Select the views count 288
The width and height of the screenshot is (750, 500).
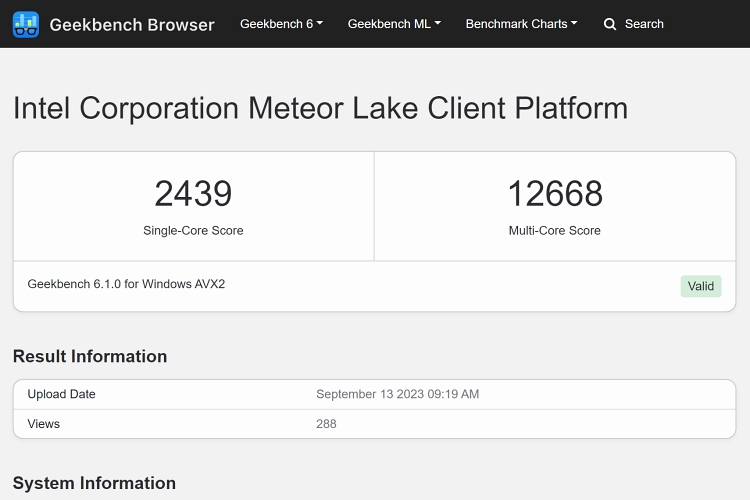pyautogui.click(x=326, y=424)
